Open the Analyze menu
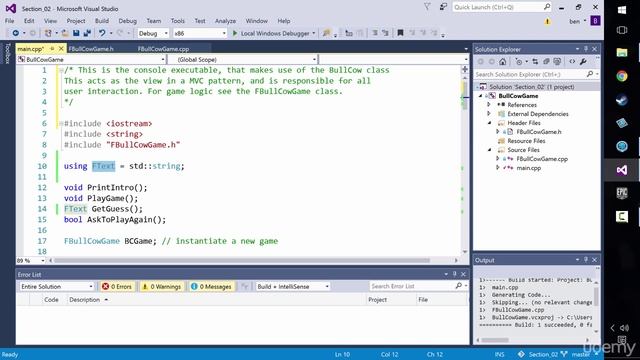This screenshot has width=640, height=360. click(225, 21)
